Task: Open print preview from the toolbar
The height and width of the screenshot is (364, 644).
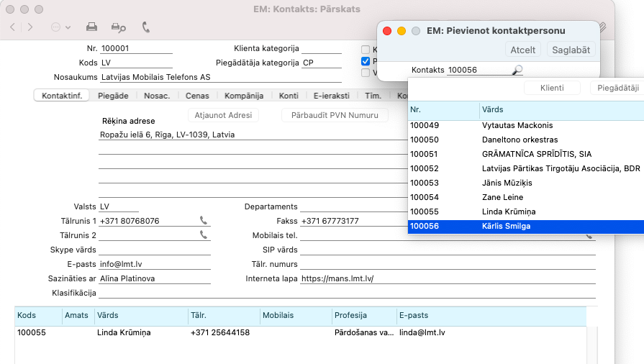Action: click(x=119, y=27)
